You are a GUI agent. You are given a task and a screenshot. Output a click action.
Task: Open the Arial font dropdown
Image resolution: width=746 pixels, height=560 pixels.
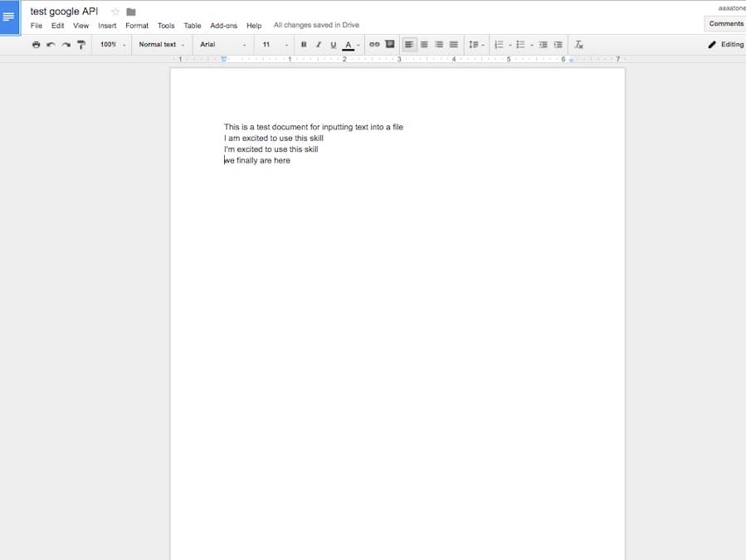[223, 45]
